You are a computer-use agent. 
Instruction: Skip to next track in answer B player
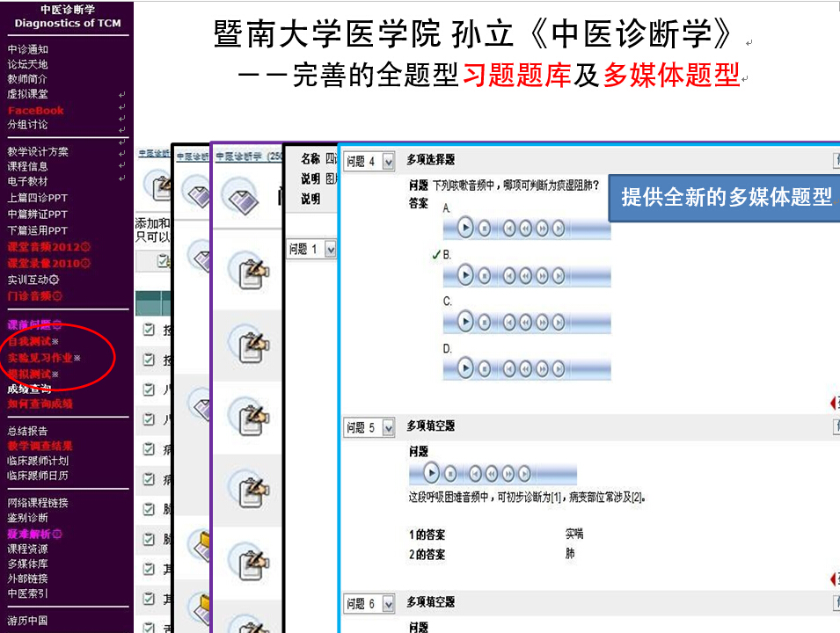click(559, 276)
